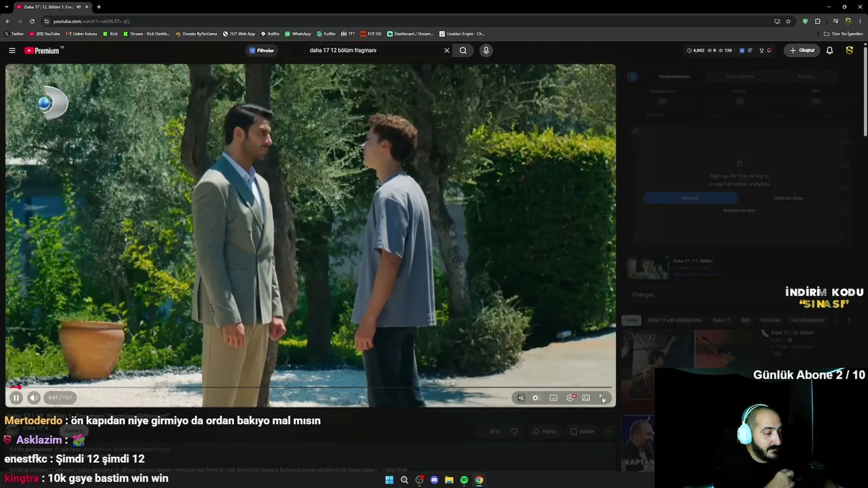
Task: Open the video settings gear
Action: pyautogui.click(x=570, y=398)
